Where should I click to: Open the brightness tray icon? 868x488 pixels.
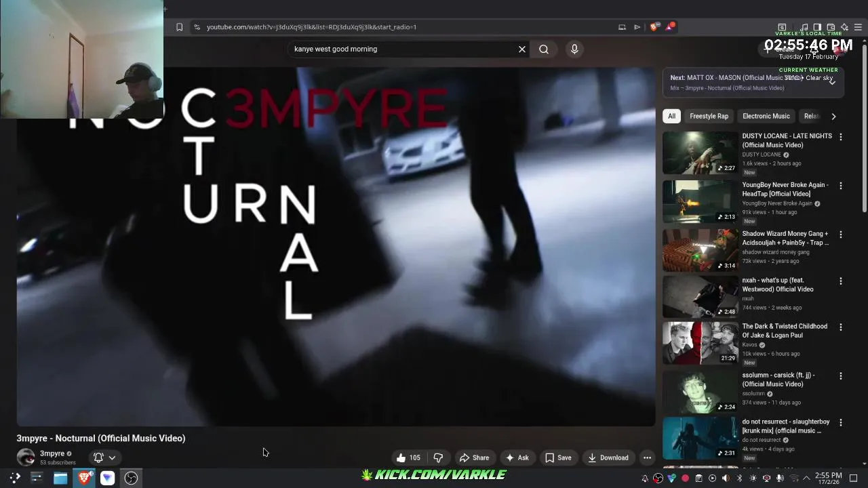coord(753,479)
